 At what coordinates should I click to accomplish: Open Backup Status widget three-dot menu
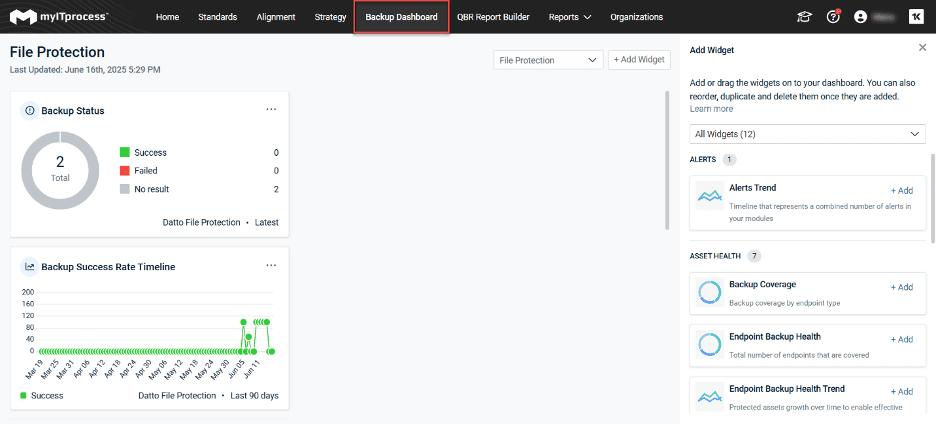coord(271,110)
